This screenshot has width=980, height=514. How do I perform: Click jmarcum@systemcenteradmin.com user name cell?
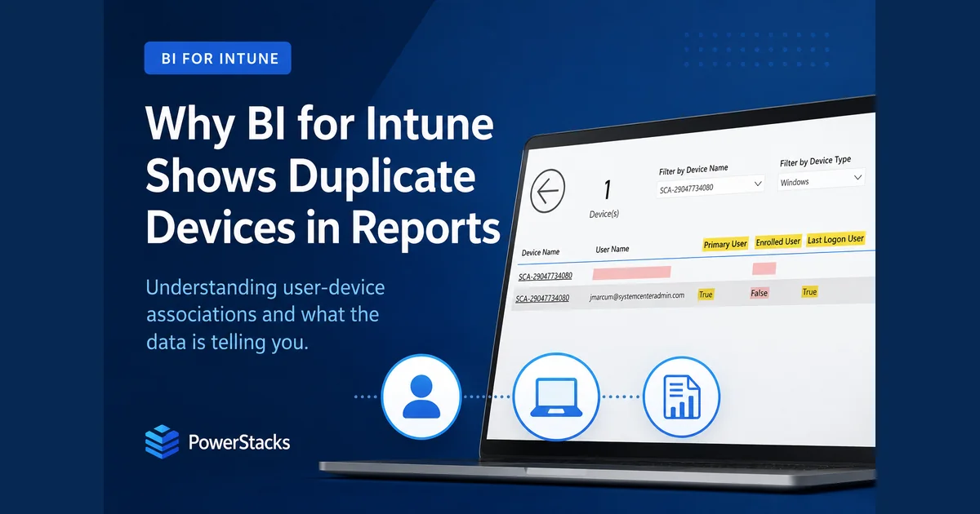pyautogui.click(x=638, y=298)
